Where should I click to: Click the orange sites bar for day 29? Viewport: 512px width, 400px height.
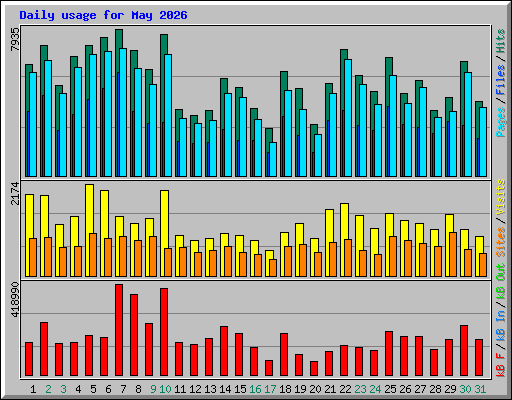click(453, 254)
